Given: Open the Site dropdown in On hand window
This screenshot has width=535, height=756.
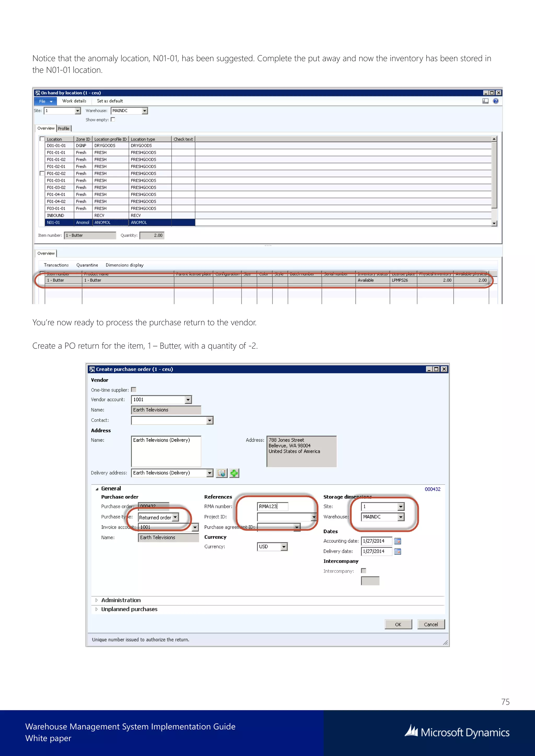Looking at the screenshot, I should pos(78,111).
